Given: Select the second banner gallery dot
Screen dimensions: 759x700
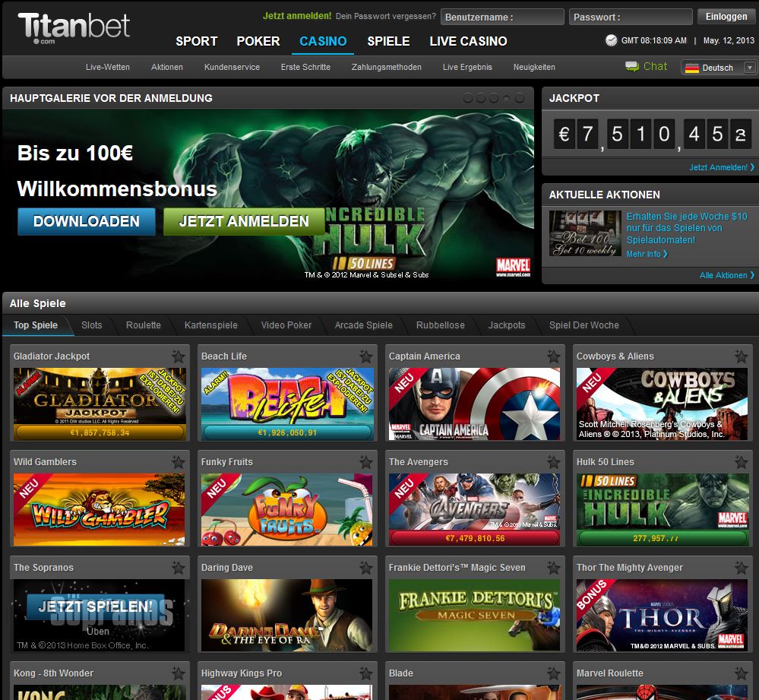Looking at the screenshot, I should point(481,98).
